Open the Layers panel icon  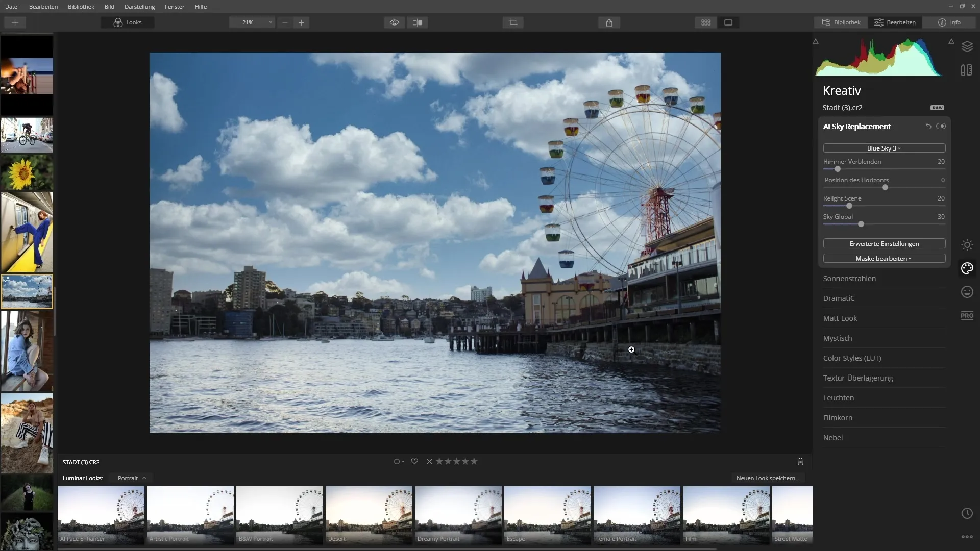tap(967, 46)
